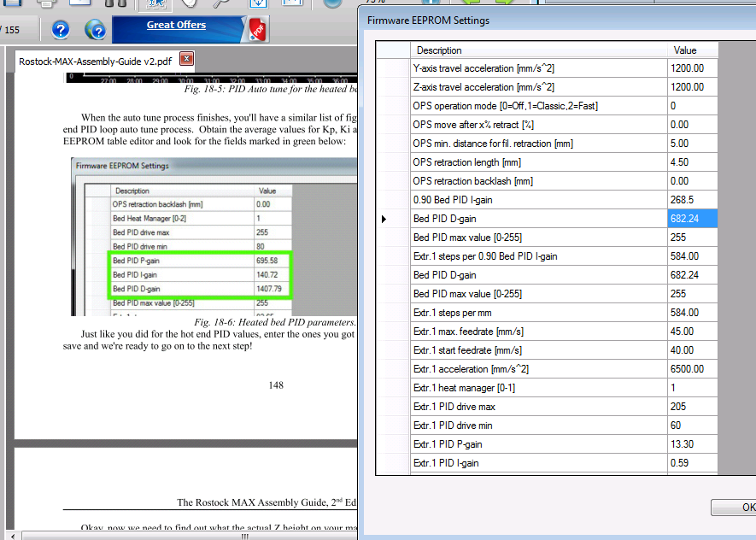Click the Description column header
Screen dimensions: 756x540
point(439,50)
